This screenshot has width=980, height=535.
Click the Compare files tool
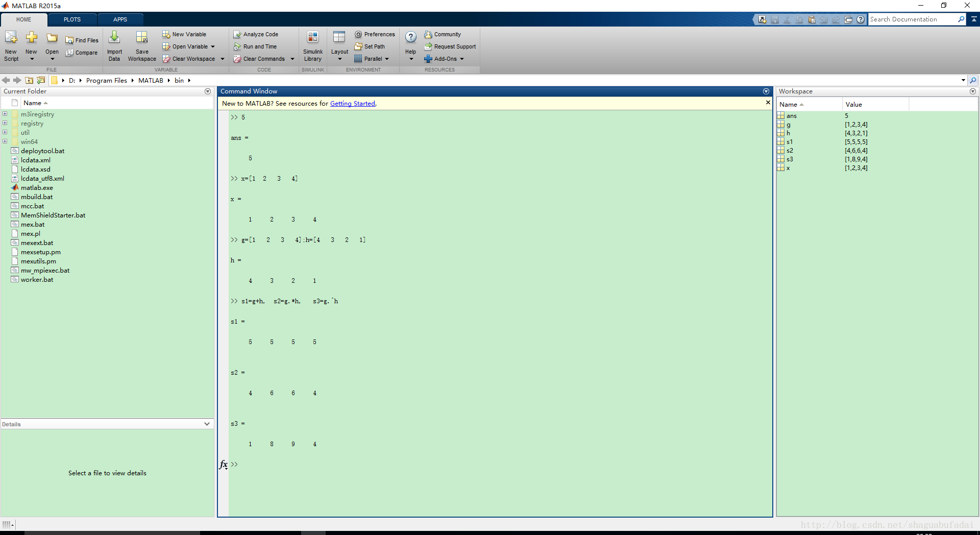point(82,53)
